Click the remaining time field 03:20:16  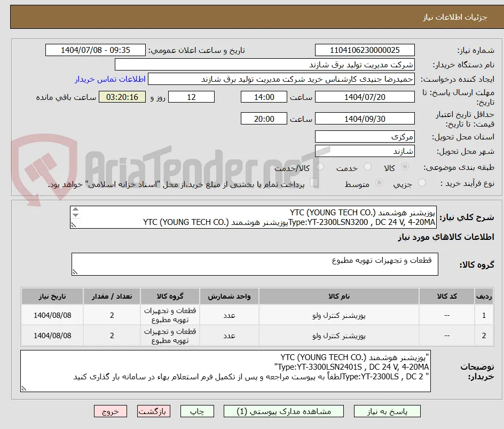[x=122, y=97]
